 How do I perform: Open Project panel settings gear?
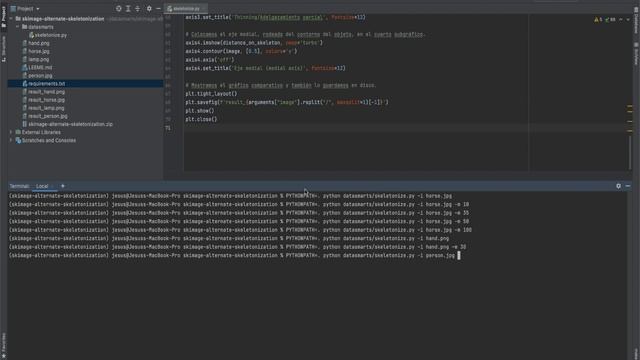pos(149,9)
